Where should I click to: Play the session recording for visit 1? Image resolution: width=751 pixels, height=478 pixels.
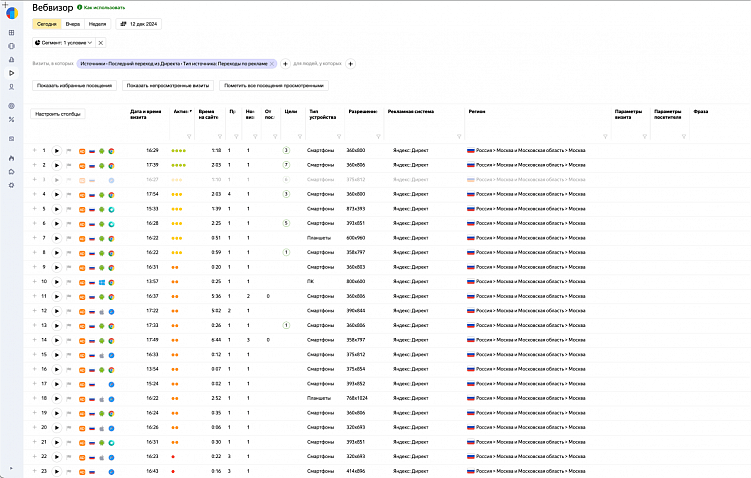[x=57, y=150]
